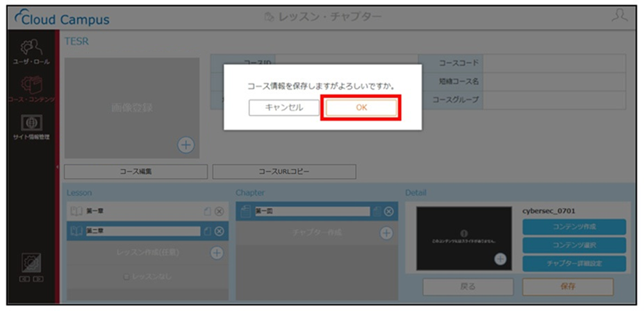
Task: Click copy icon on 第二章 lesson row
Action: click(208, 231)
